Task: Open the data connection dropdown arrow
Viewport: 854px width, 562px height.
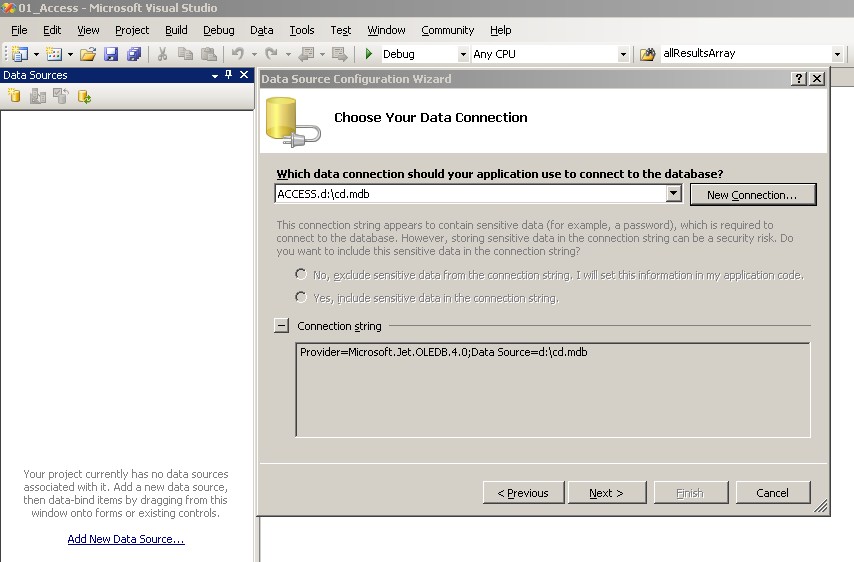Action: click(674, 193)
